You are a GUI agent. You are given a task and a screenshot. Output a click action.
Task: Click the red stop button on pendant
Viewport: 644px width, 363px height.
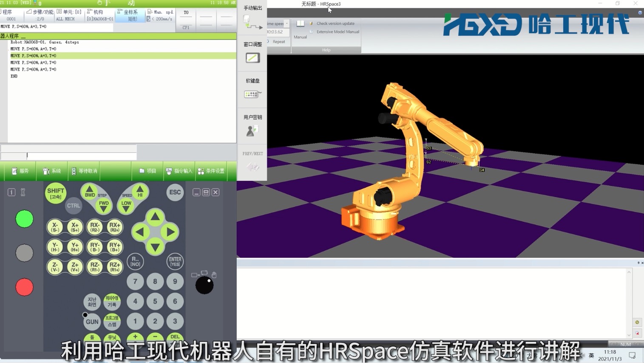[x=24, y=287]
